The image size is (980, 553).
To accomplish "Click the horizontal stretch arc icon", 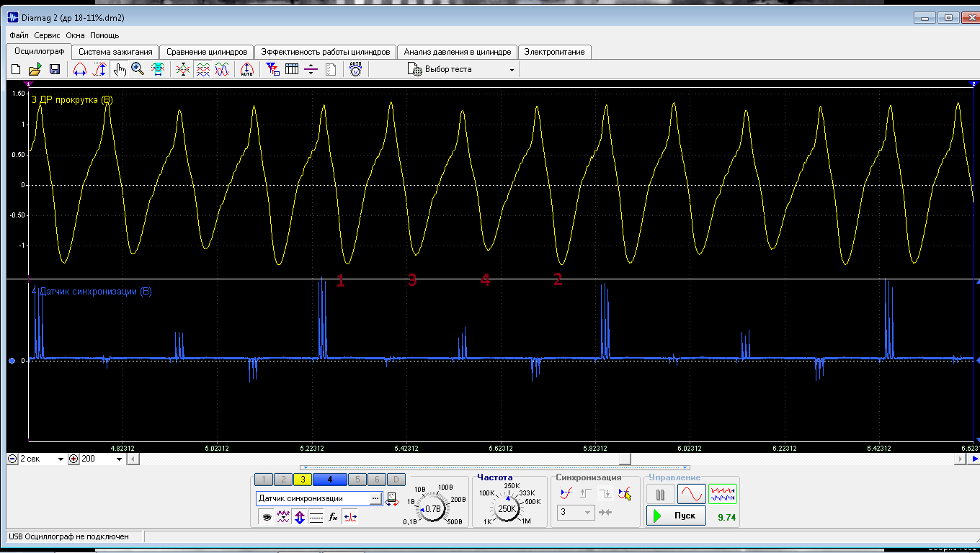I will click(80, 69).
